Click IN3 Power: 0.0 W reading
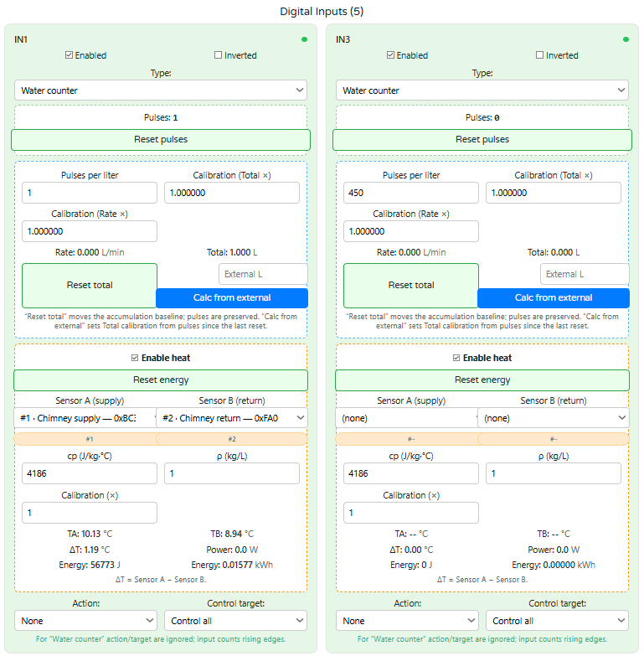The width and height of the screenshot is (644, 656). 554,550
